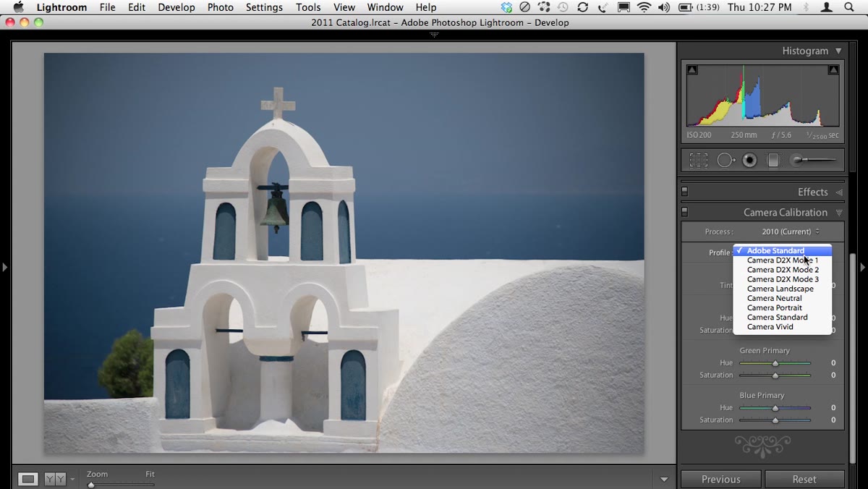Expand the Effects panel
868x489 pixels.
(x=839, y=192)
